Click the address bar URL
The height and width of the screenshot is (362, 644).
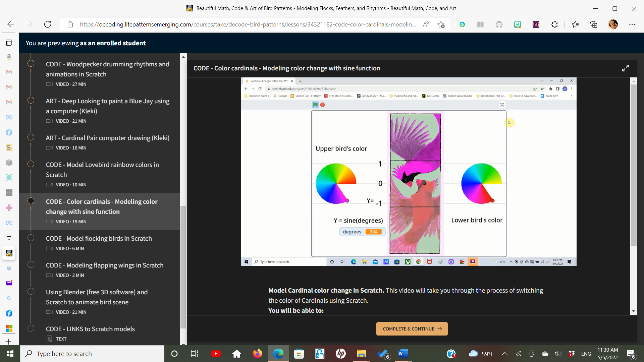point(248,24)
